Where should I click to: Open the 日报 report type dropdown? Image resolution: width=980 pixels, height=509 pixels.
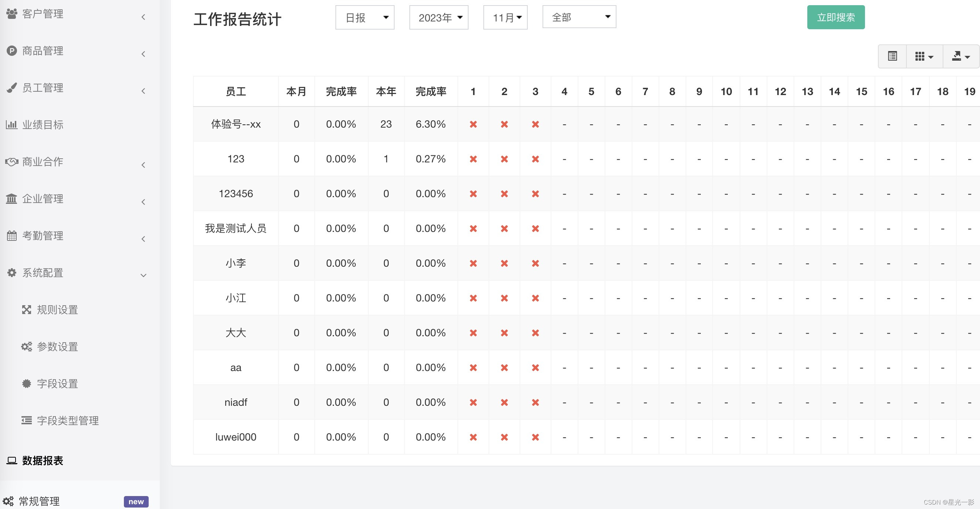point(365,17)
